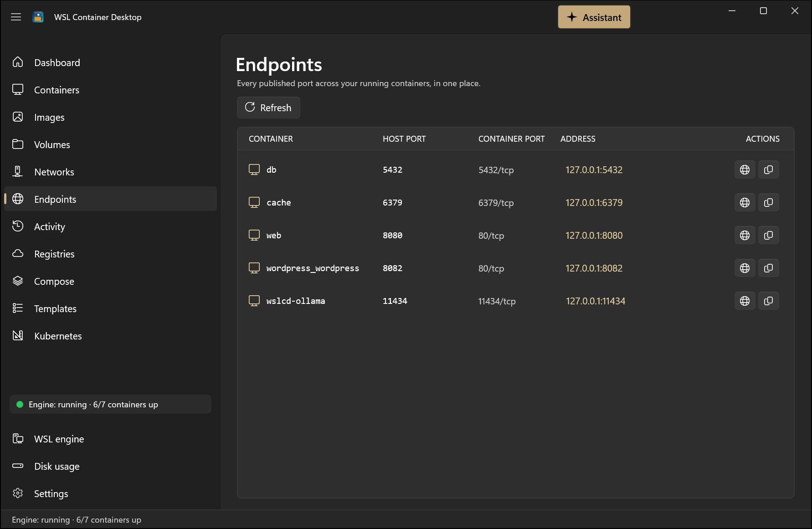The image size is (812, 529).
Task: Open cache endpoint in browser
Action: pyautogui.click(x=745, y=202)
